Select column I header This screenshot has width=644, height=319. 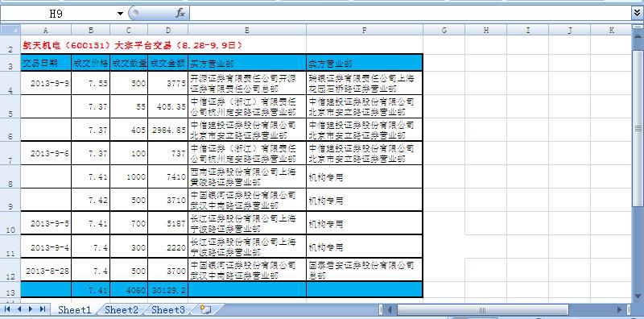pyautogui.click(x=528, y=30)
